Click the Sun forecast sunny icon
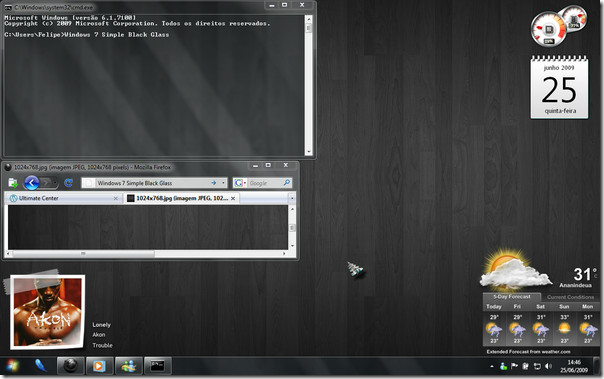 coord(564,329)
